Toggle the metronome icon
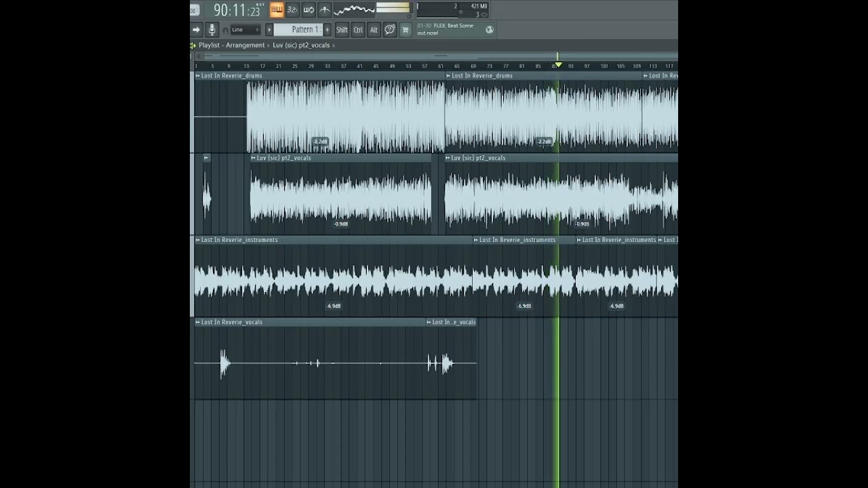 point(324,9)
